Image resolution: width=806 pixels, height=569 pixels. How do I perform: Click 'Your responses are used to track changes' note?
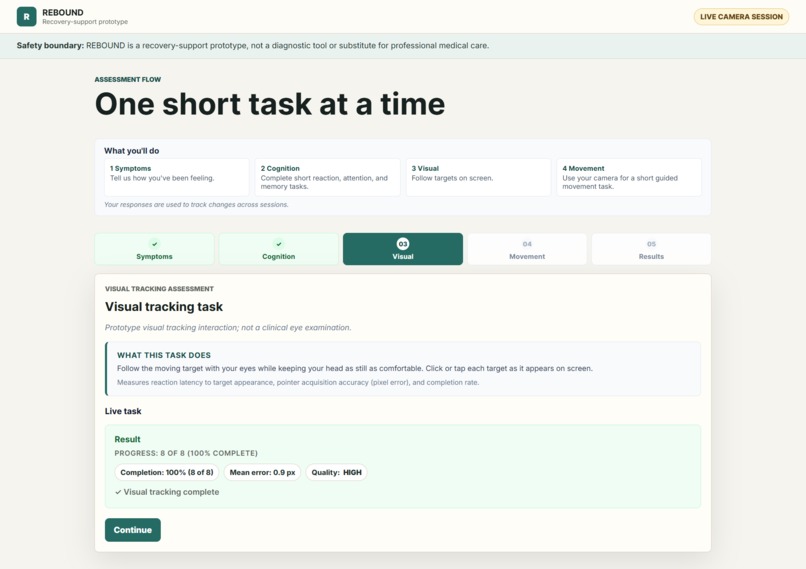(196, 205)
